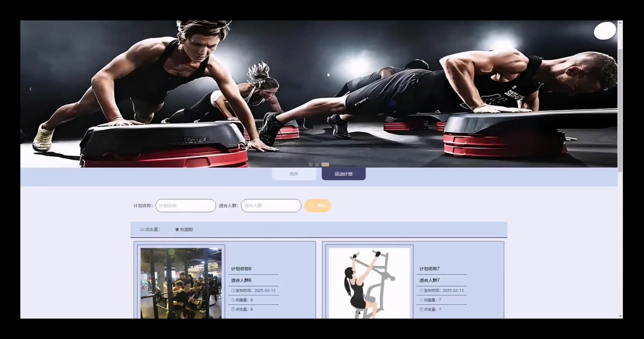Viewport: 644px width, 339px height.
Task: Select the second carousel indicator dot
Action: click(x=317, y=164)
